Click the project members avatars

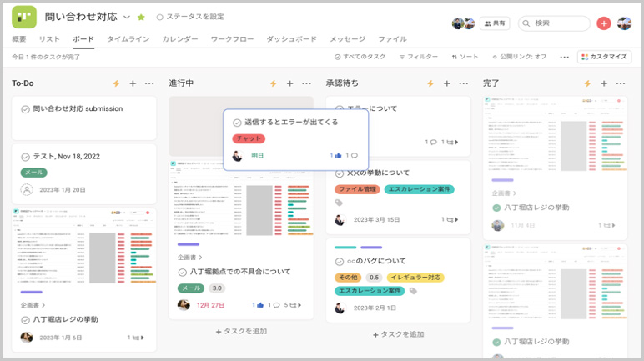(463, 23)
